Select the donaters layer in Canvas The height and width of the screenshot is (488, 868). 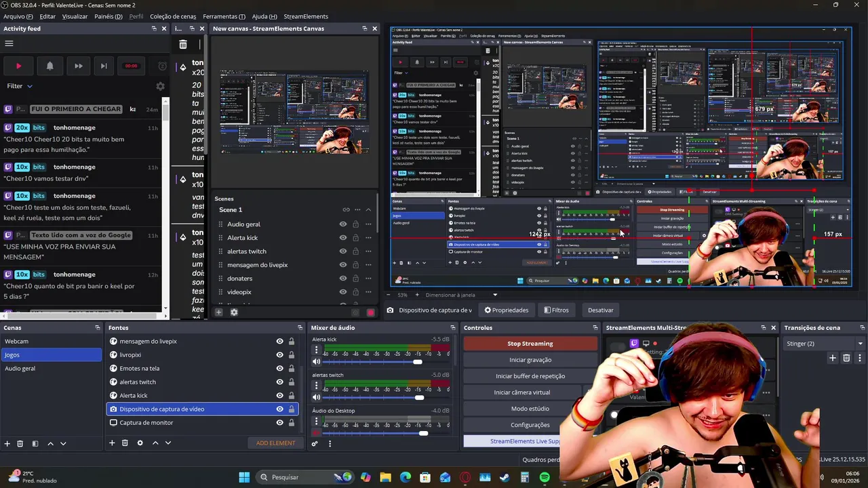click(239, 279)
